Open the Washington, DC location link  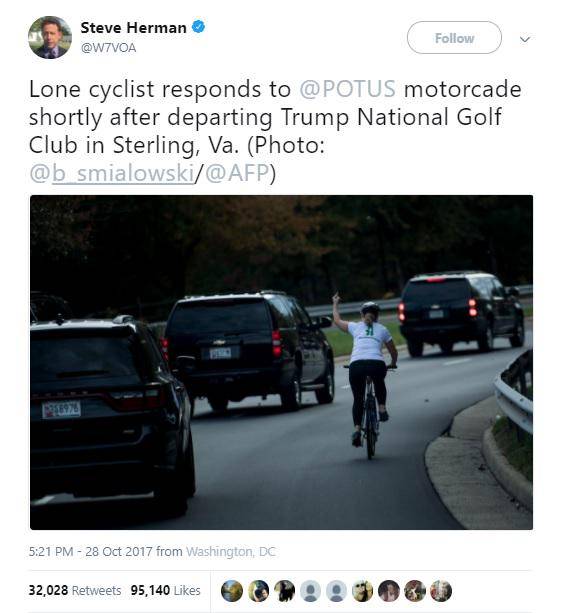(x=231, y=551)
